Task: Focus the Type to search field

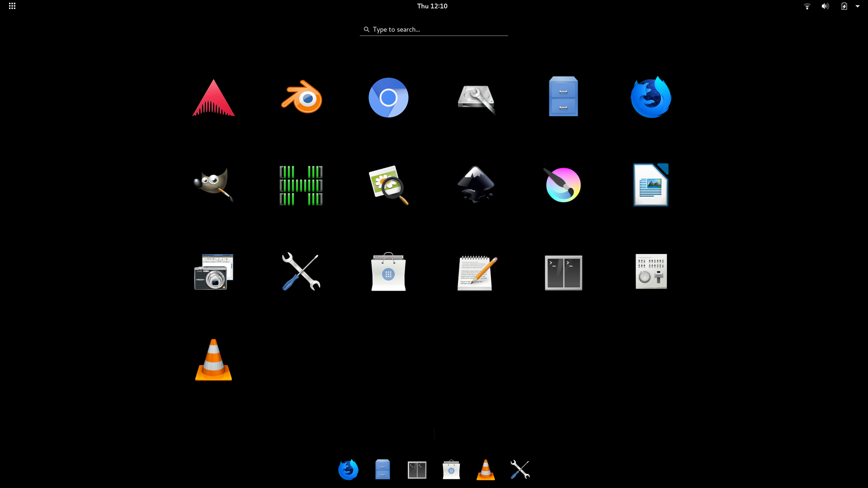Action: [434, 29]
